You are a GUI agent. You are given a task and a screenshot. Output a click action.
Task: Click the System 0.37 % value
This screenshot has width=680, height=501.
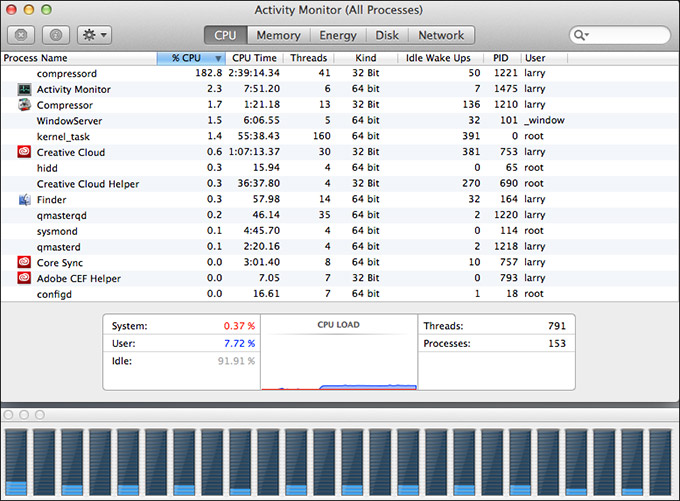point(239,326)
